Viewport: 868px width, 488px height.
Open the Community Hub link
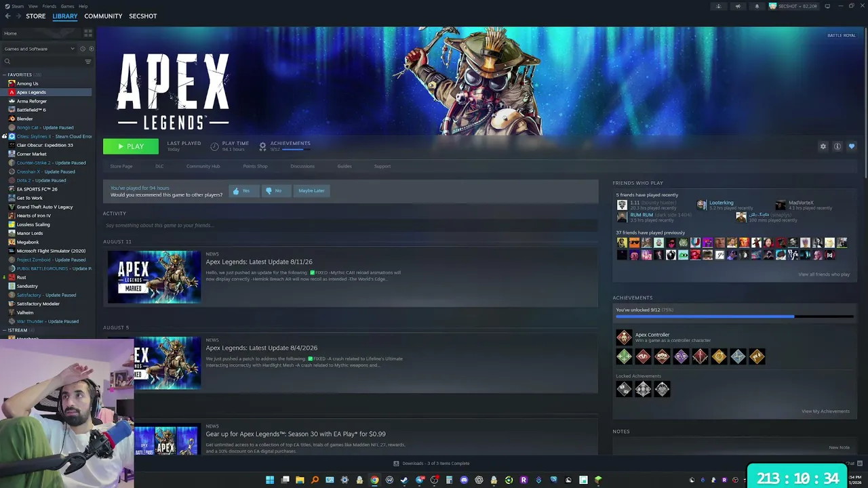pos(203,166)
